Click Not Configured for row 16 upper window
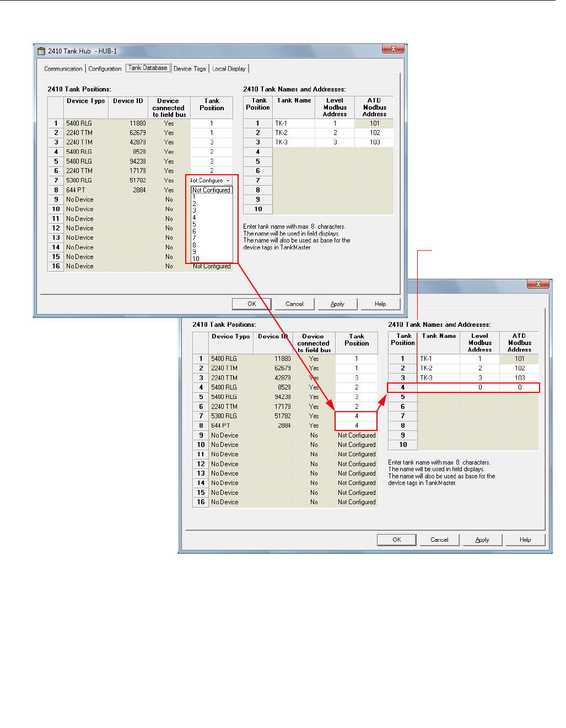This screenshot has height=728, width=566. click(212, 266)
